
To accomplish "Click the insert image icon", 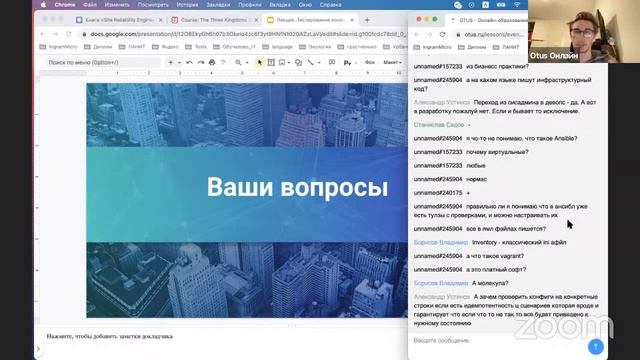I will pyautogui.click(x=282, y=62).
